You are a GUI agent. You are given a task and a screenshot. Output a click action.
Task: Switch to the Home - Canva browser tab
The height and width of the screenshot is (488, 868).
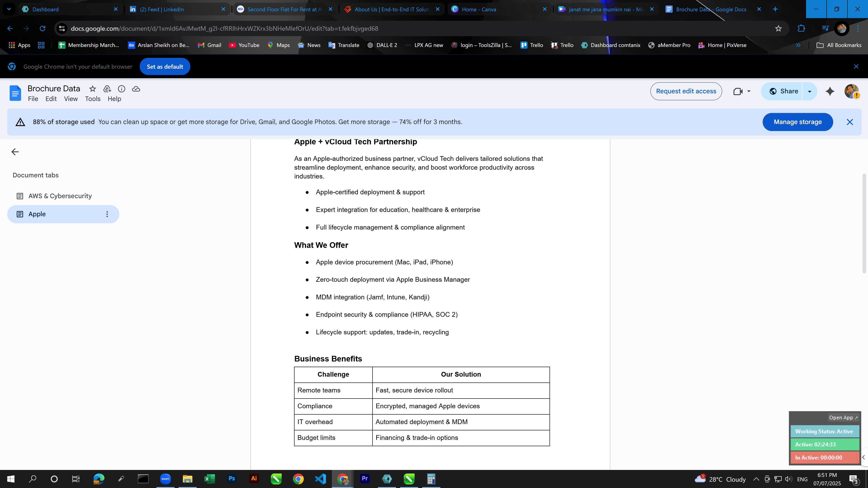[x=499, y=9]
